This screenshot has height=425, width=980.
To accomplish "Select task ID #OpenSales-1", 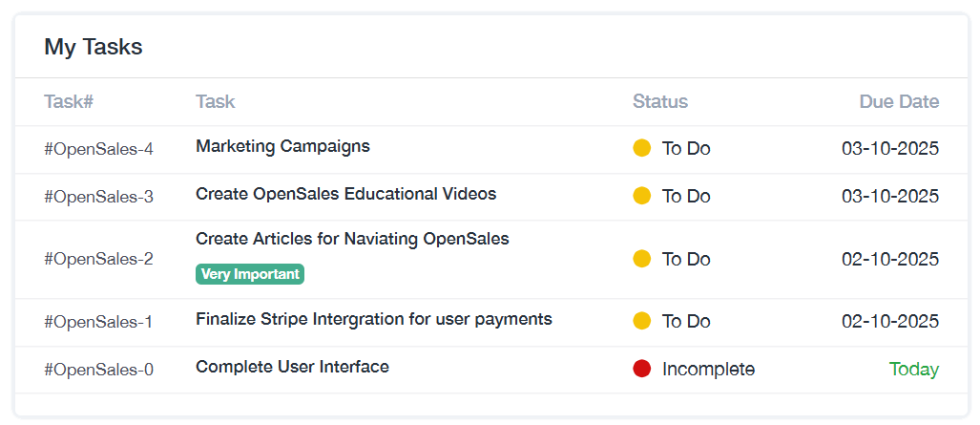I will tap(98, 322).
